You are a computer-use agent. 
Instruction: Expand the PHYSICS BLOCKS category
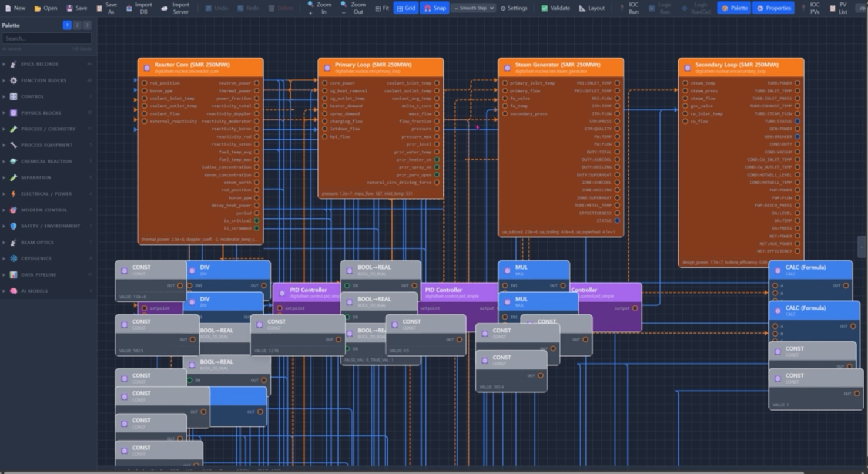47,113
